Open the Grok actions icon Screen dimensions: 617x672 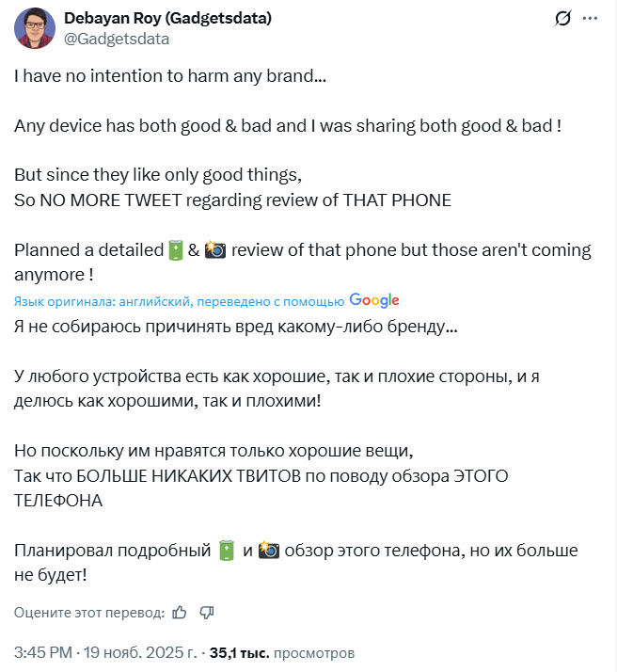tap(563, 19)
